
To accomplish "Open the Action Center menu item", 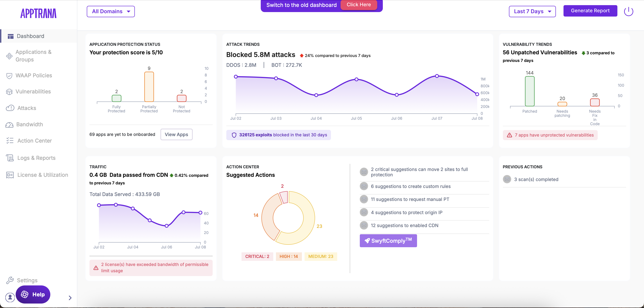I will click(x=34, y=141).
